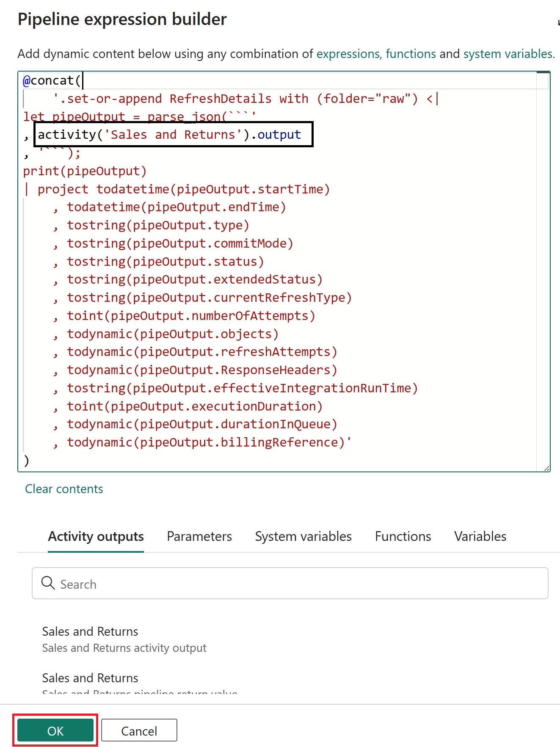Open the 'expressions, functions' help link
Viewport: 560px width, 747px height.
pos(376,54)
